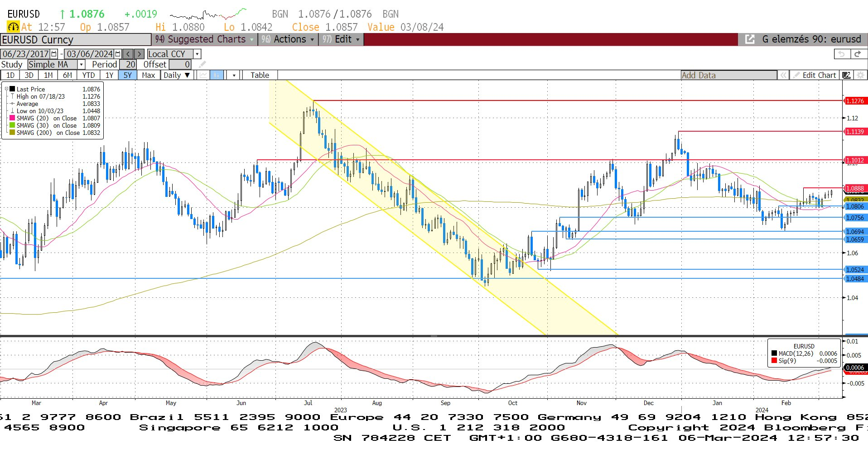Click the Last Price black legend swatch

(12, 89)
